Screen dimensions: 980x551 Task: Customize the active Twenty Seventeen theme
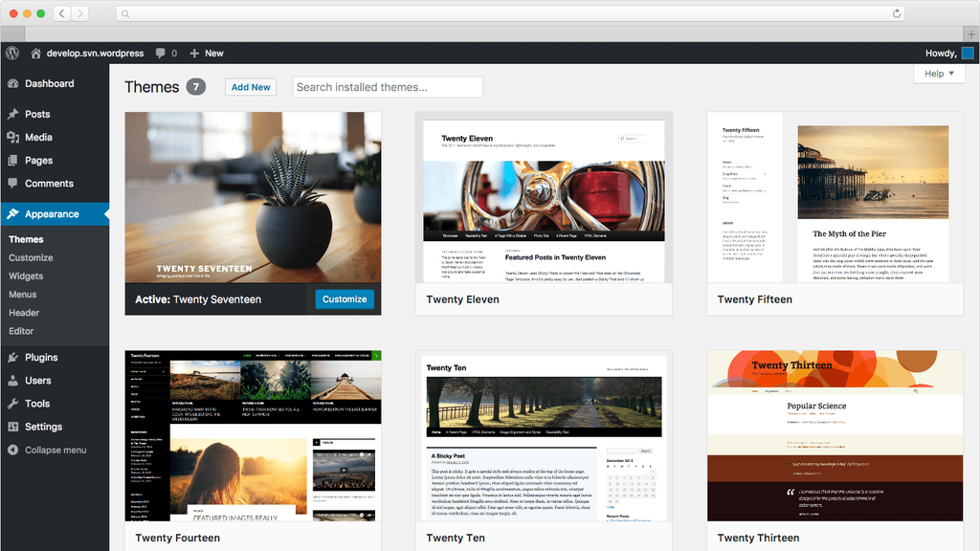(x=345, y=298)
